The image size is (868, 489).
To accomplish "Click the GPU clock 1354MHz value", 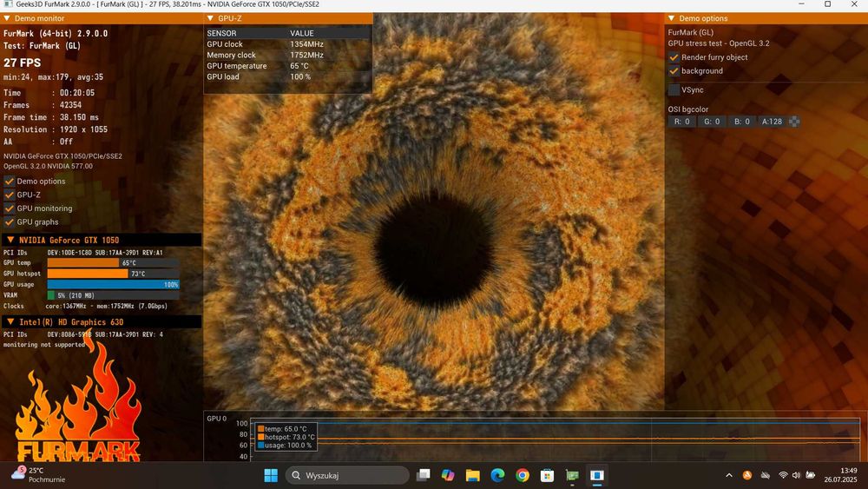I will 306,44.
